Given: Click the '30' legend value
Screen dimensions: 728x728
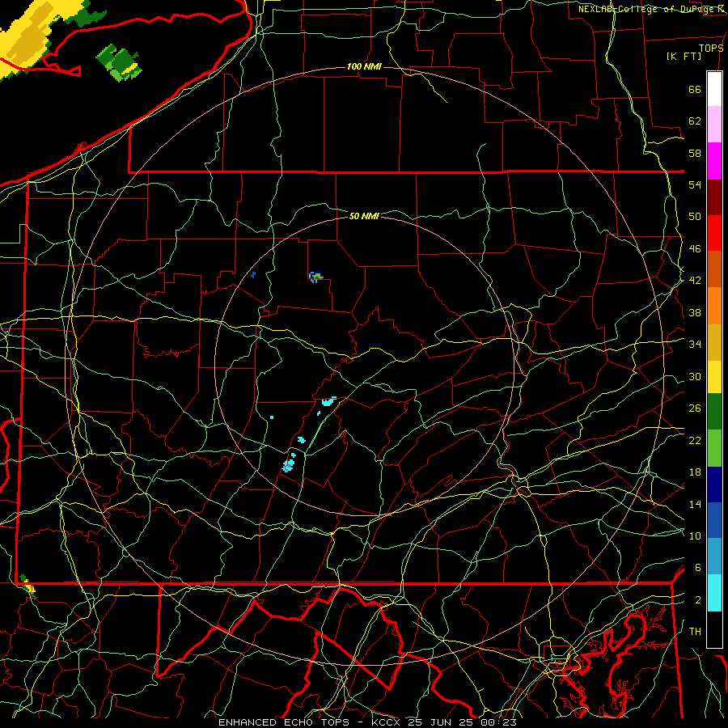Looking at the screenshot, I should (695, 376).
